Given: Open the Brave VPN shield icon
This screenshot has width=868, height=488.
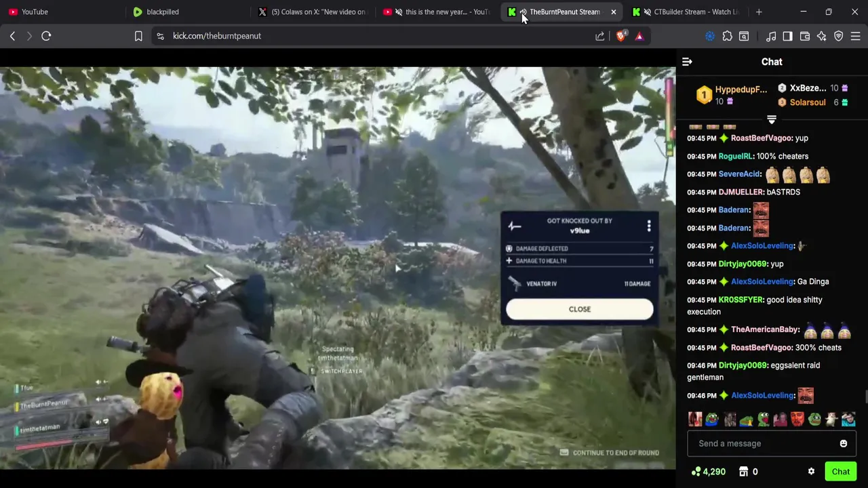Looking at the screenshot, I should [x=839, y=36].
